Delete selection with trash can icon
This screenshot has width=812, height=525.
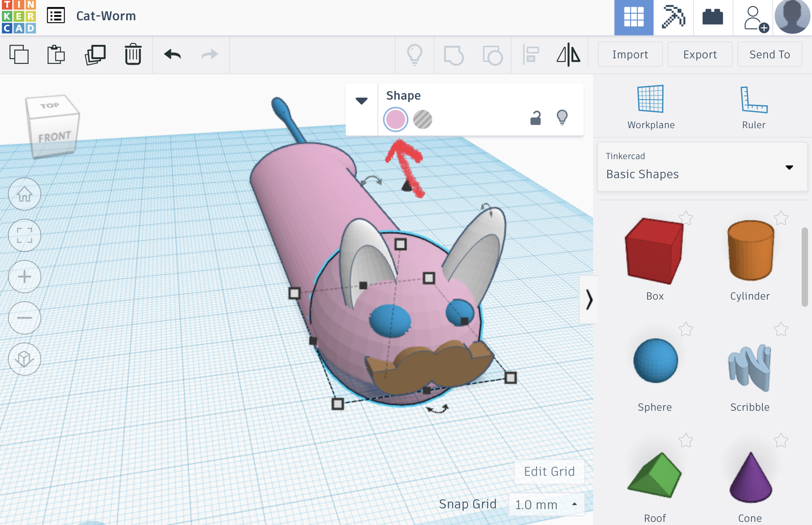[x=133, y=54]
